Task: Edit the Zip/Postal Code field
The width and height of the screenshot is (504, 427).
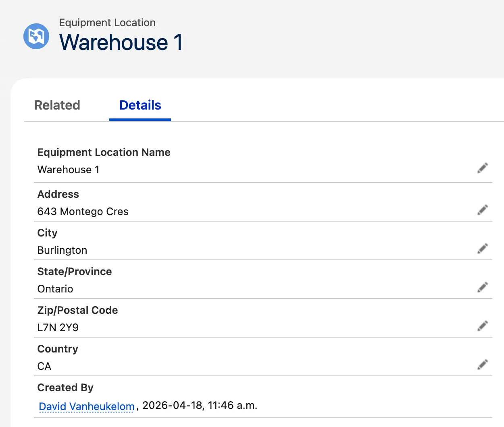Action: tap(483, 325)
